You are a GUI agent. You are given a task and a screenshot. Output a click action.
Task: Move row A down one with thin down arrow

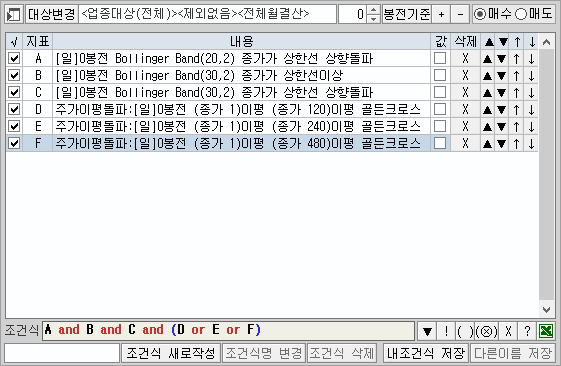click(x=531, y=58)
